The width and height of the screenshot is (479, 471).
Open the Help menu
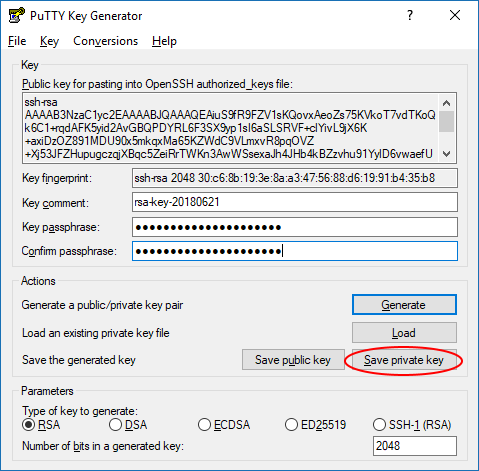coord(164,41)
